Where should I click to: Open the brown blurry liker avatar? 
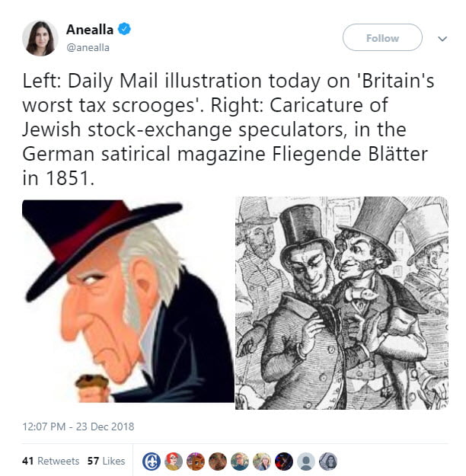[218, 462]
